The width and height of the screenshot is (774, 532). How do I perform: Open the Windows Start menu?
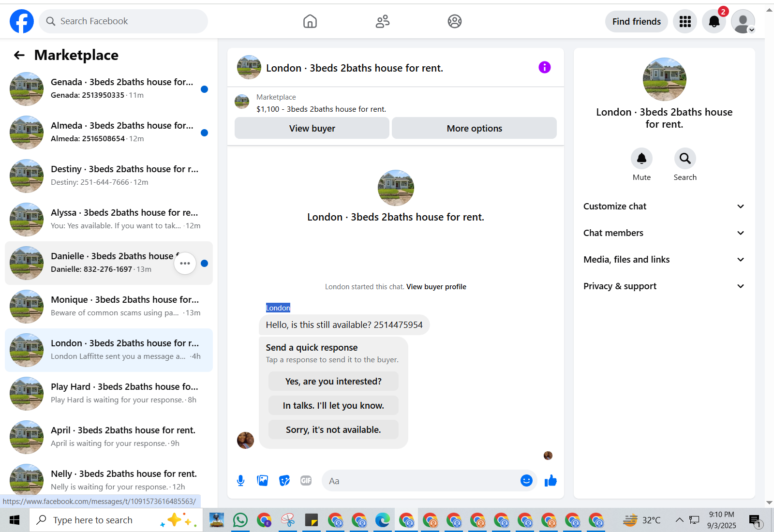(15, 520)
